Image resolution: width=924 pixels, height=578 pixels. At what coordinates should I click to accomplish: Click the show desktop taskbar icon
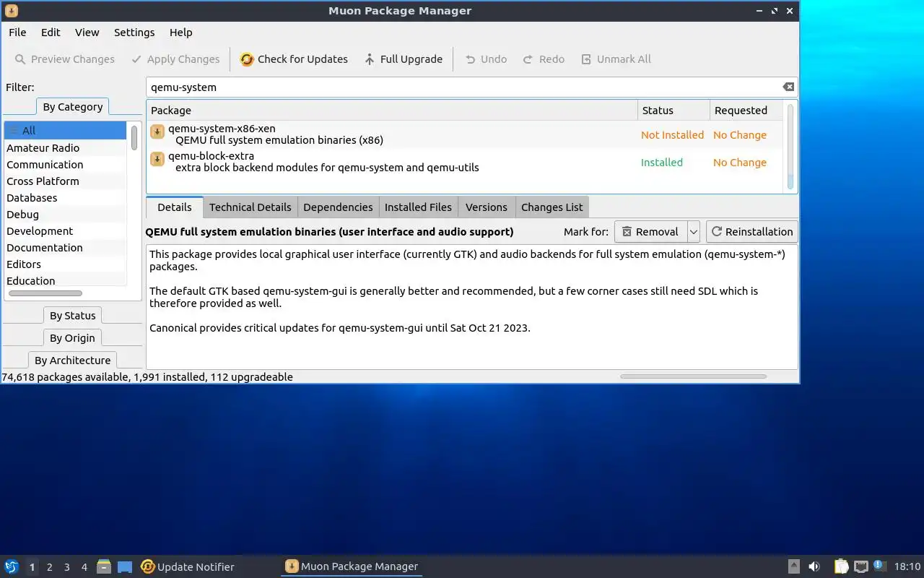[125, 566]
